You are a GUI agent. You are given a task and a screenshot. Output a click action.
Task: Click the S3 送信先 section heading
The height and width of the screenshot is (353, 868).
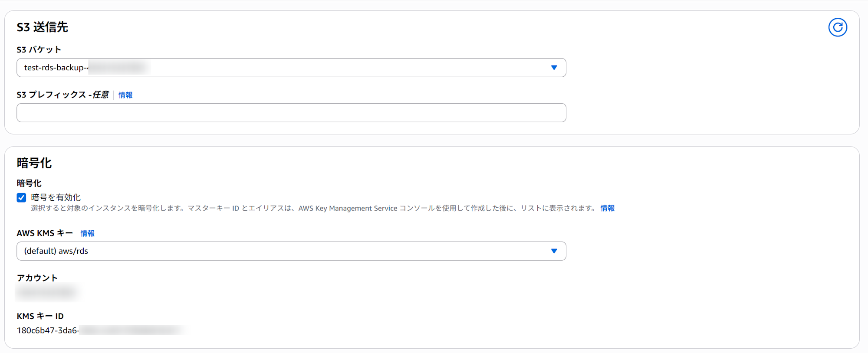tap(42, 27)
